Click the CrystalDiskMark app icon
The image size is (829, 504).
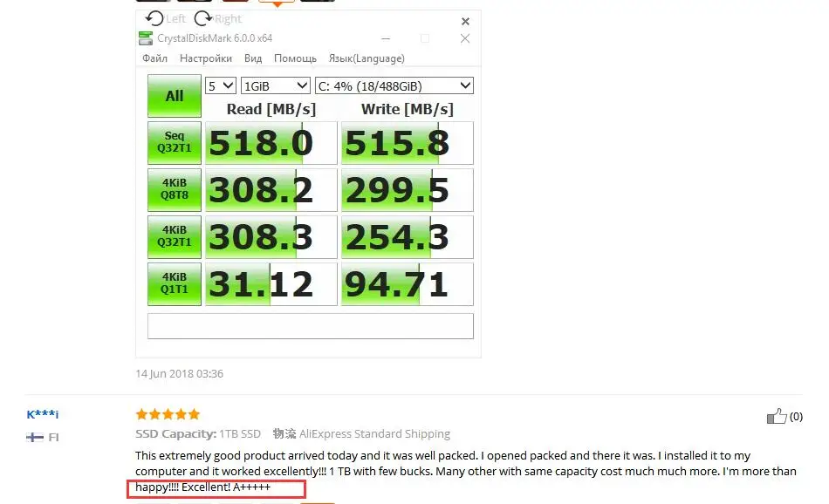tap(146, 38)
